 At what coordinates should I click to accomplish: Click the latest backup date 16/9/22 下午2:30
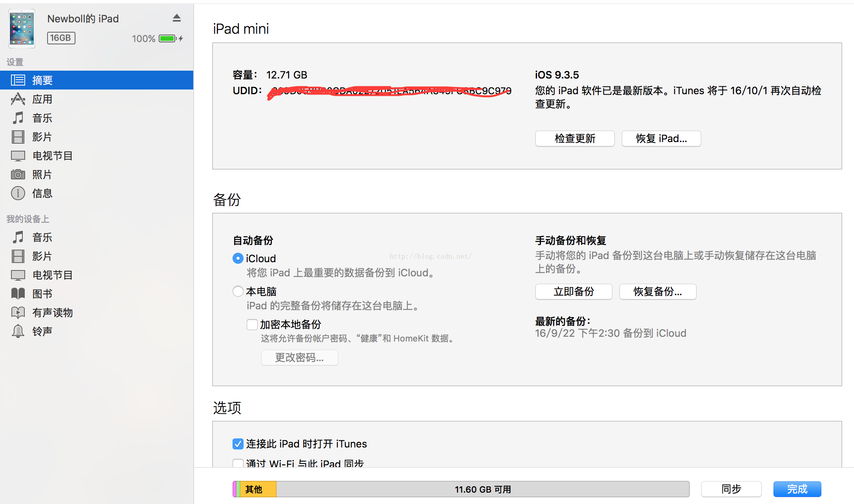coord(577,333)
